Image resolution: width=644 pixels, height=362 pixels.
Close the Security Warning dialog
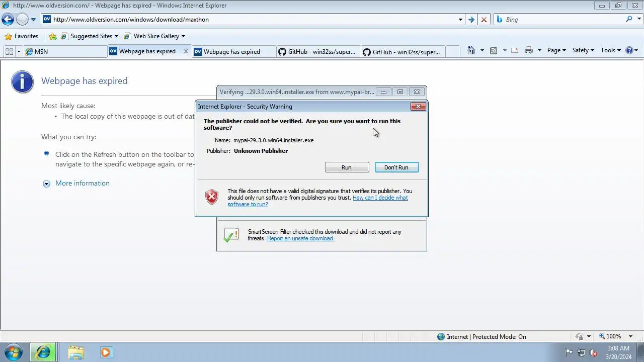[x=418, y=107]
